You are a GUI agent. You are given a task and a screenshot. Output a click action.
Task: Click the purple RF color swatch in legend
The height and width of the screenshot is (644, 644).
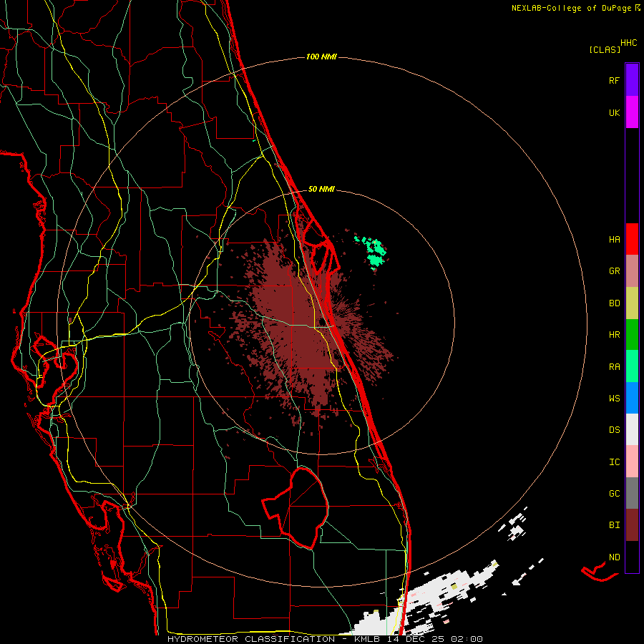click(x=632, y=80)
